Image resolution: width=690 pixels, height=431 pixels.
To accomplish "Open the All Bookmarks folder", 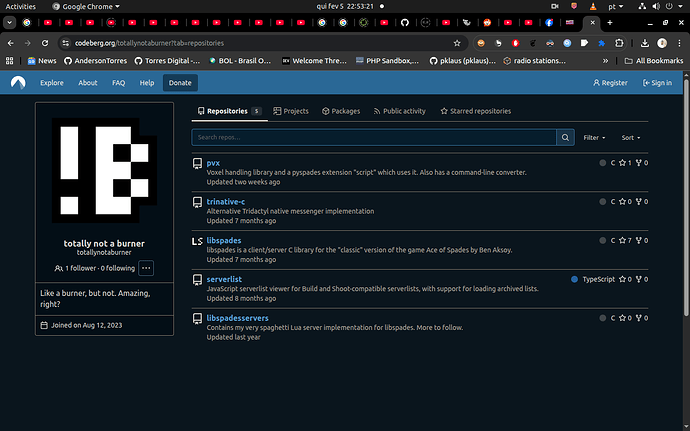I will point(654,61).
